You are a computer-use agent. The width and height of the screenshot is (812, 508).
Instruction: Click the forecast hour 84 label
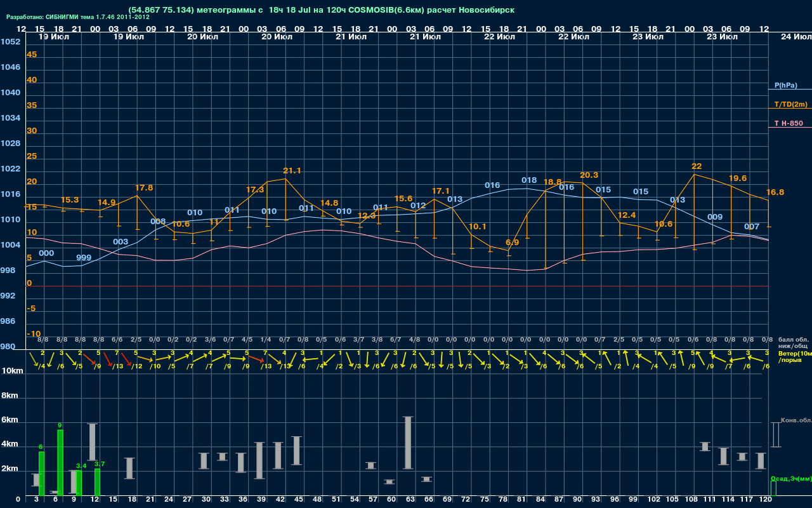point(540,500)
